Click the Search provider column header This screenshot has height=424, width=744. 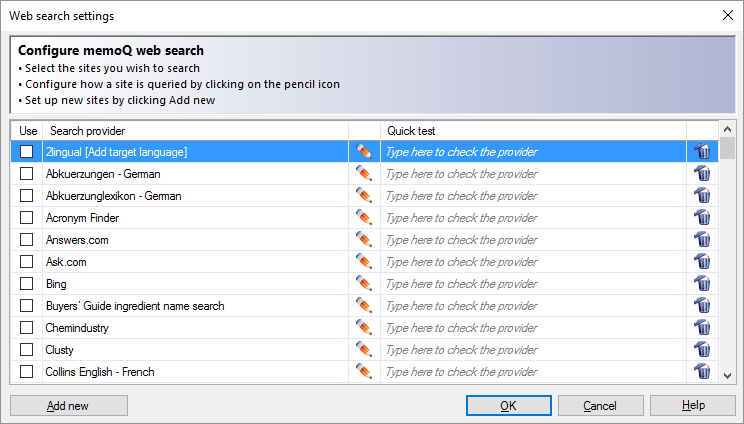[195, 131]
